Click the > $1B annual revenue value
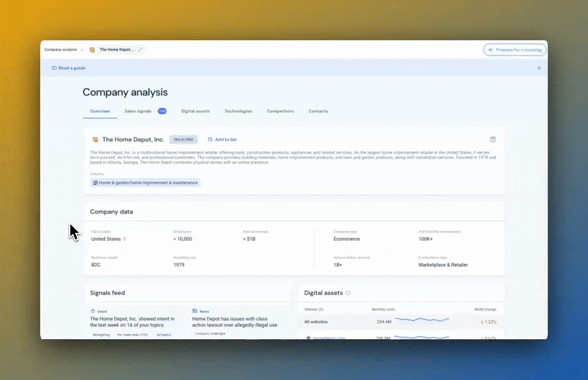 click(x=249, y=239)
